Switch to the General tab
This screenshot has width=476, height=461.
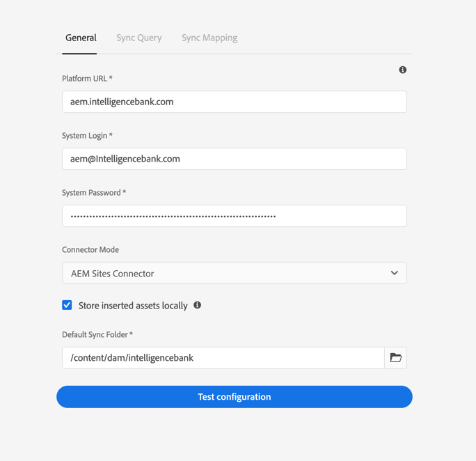click(81, 38)
